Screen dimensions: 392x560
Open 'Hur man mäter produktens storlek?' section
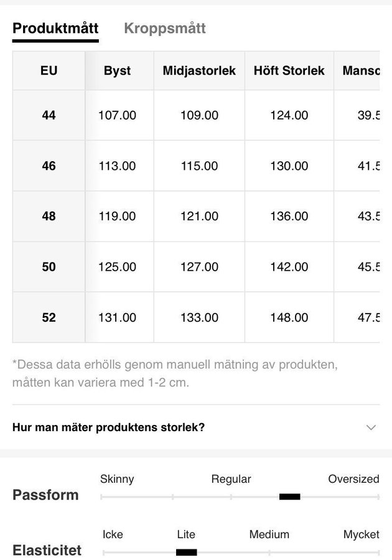109,427
